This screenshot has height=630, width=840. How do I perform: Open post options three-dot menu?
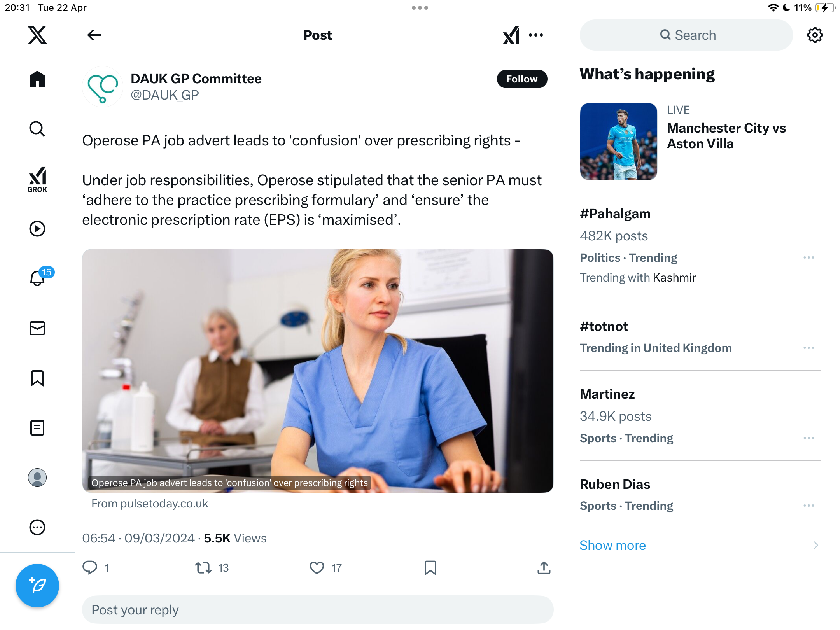[x=536, y=35]
